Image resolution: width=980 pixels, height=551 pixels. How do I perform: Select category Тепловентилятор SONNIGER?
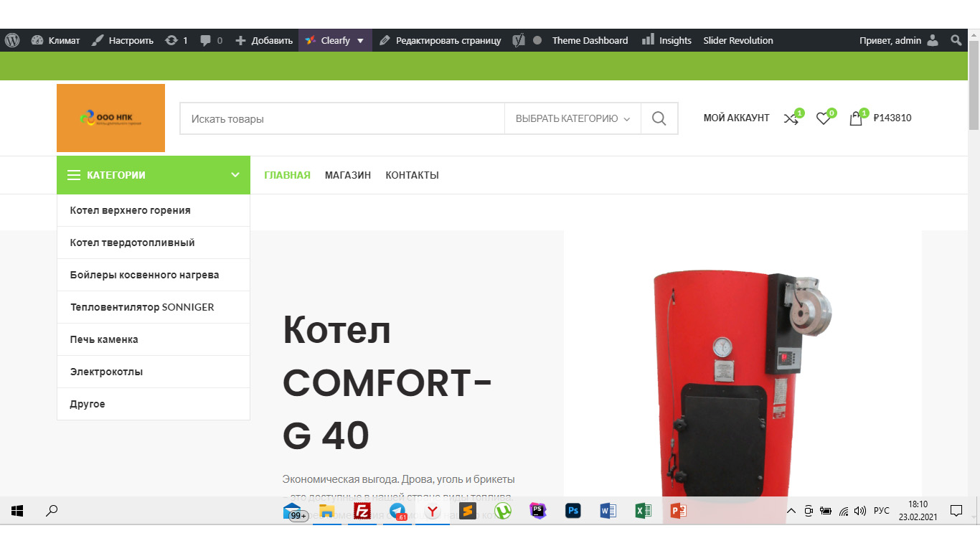click(x=154, y=307)
